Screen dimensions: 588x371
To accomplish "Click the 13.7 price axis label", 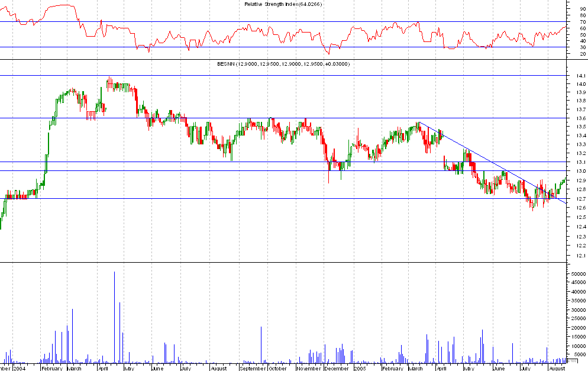I will click(581, 109).
